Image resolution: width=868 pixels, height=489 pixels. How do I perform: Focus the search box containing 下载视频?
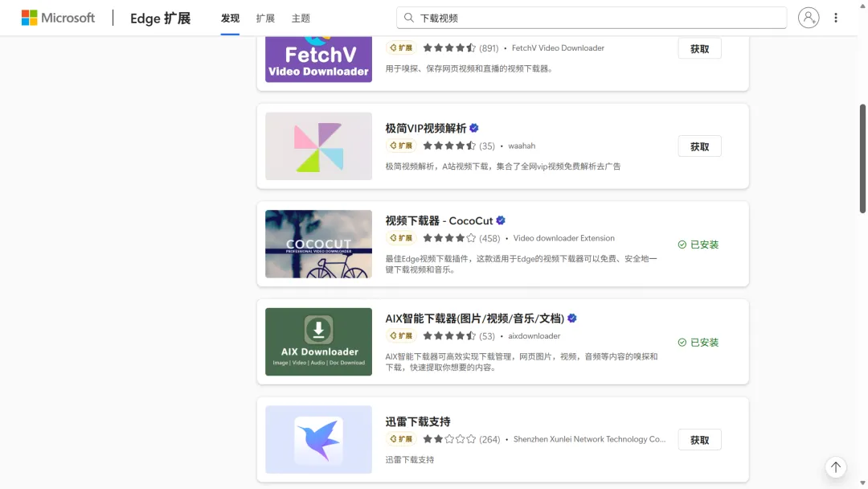(592, 18)
